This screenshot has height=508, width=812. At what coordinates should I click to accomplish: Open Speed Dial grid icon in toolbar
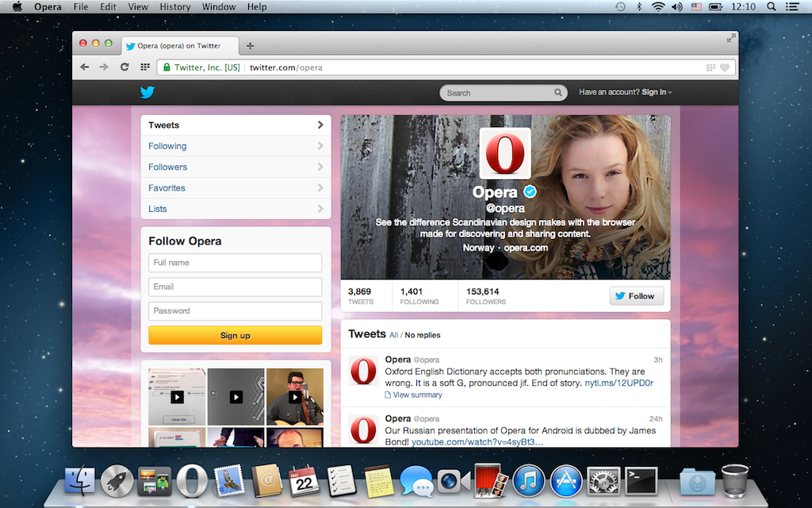pos(145,67)
